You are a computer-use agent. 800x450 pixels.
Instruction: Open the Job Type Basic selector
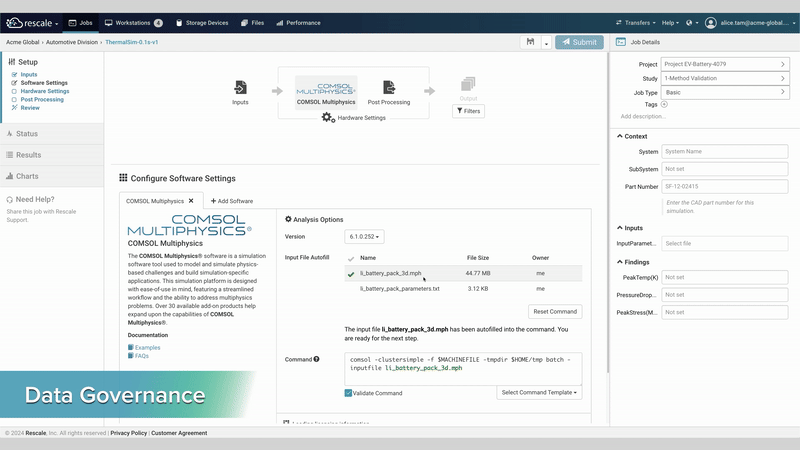(725, 92)
